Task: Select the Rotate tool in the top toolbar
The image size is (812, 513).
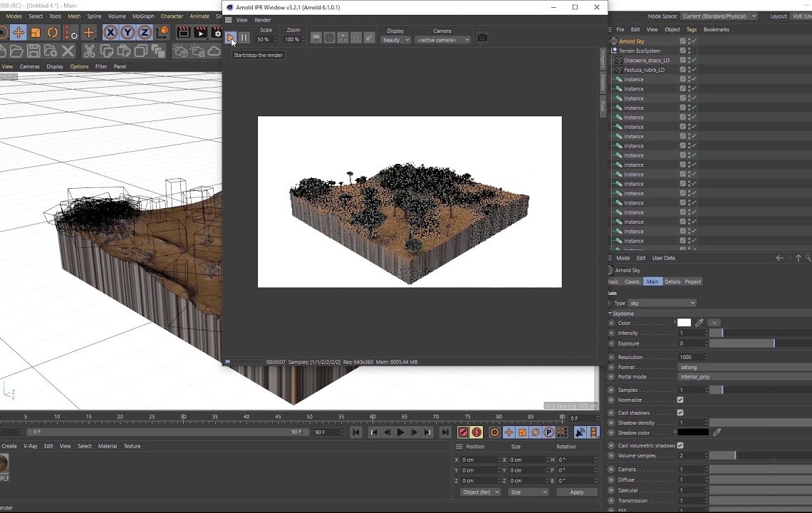Action: (53, 33)
